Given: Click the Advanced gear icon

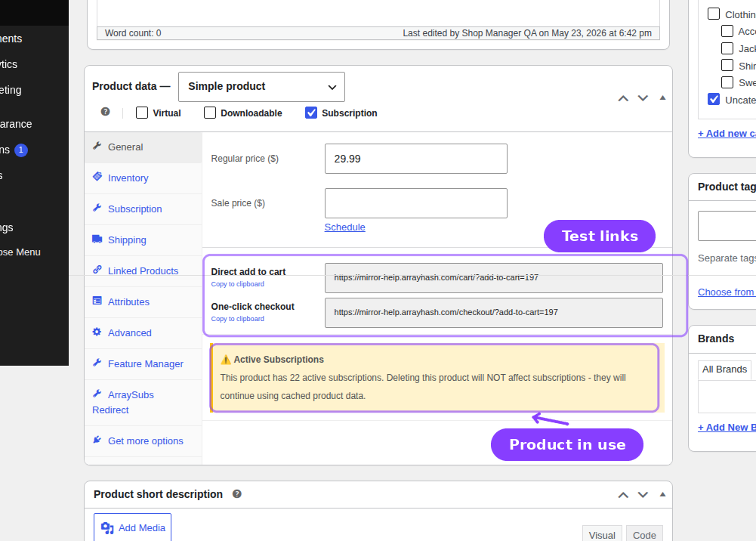Looking at the screenshot, I should coord(97,332).
